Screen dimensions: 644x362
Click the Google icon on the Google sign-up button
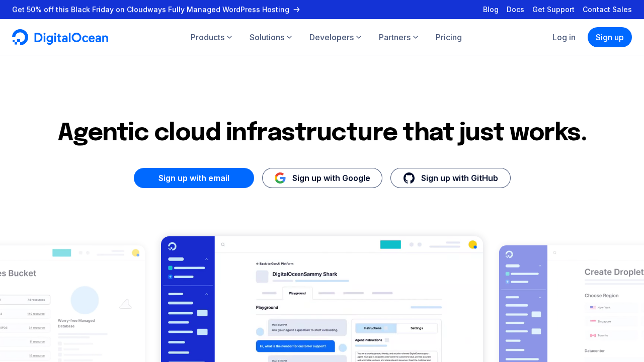[280, 177]
